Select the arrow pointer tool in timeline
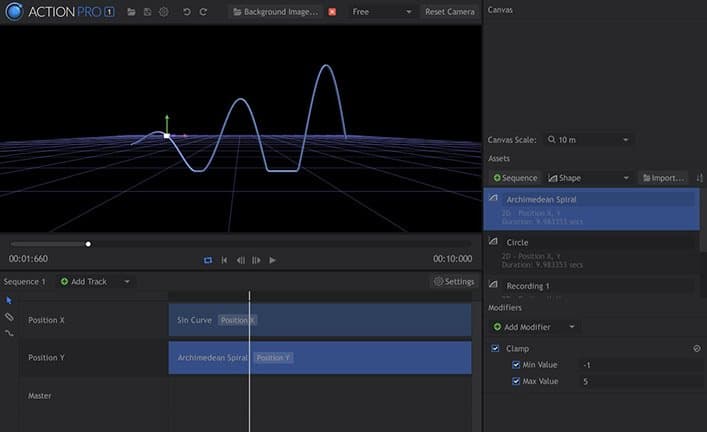Viewport: 707px width, 432px height. [x=9, y=300]
